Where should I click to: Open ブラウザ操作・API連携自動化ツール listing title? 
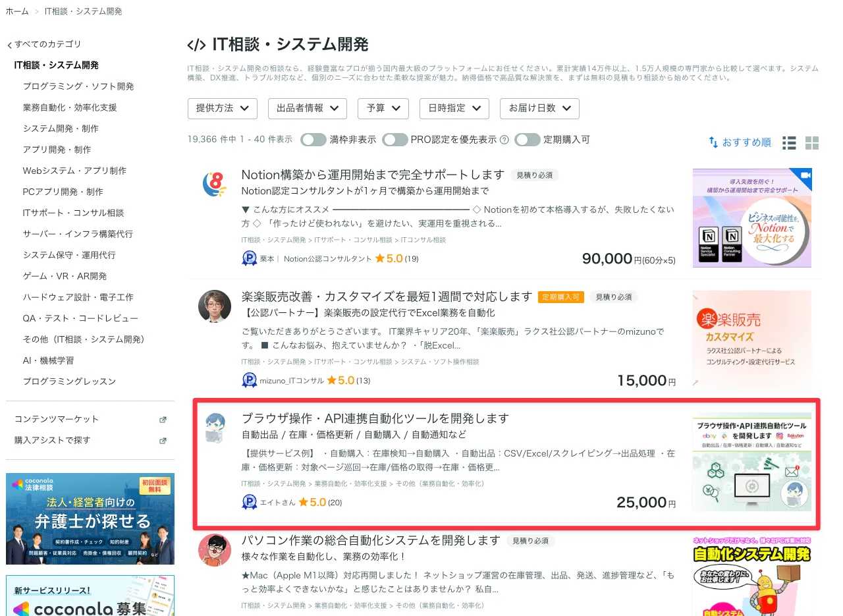(x=375, y=418)
